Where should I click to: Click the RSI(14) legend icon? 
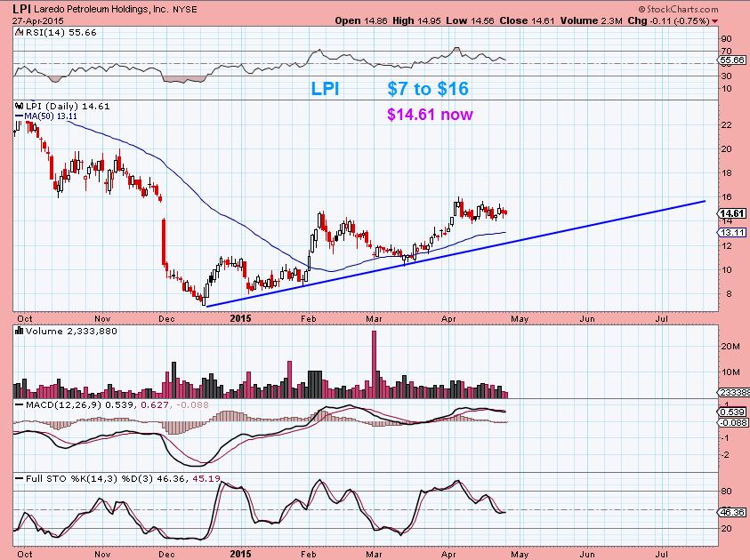[x=19, y=33]
